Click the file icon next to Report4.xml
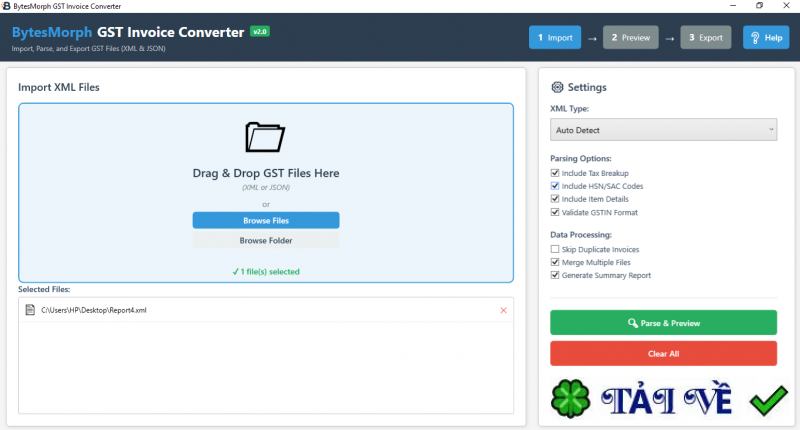 click(x=30, y=310)
